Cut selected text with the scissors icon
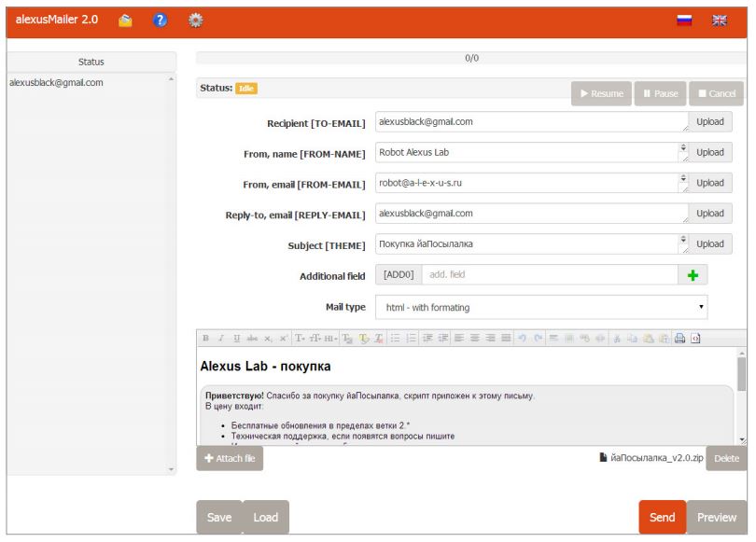The image size is (756, 542). click(617, 339)
